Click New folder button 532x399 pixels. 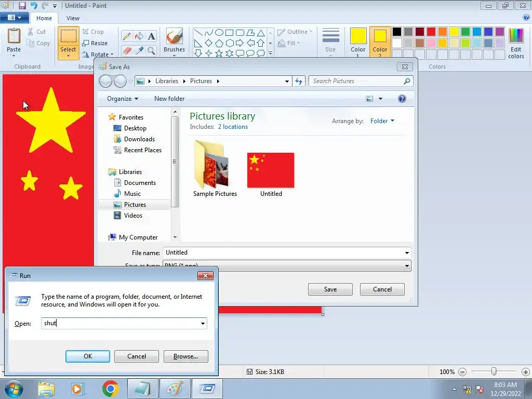[169, 99]
